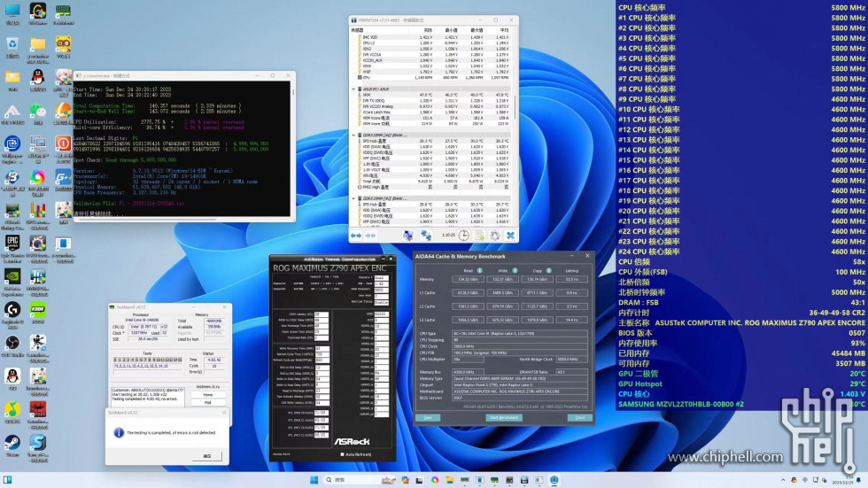868x488 pixels.
Task: Collapse first DDR5 DIMM group in HWiNFO
Action: [353, 135]
